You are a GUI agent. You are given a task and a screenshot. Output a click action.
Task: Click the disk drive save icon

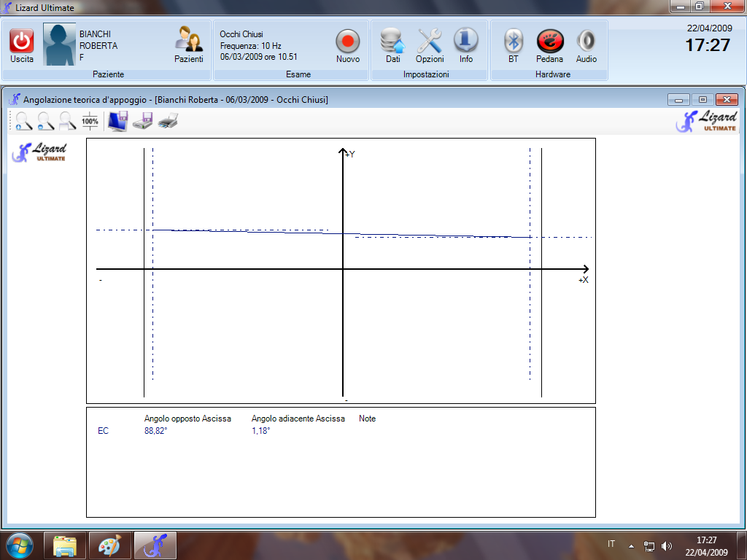pos(142,121)
